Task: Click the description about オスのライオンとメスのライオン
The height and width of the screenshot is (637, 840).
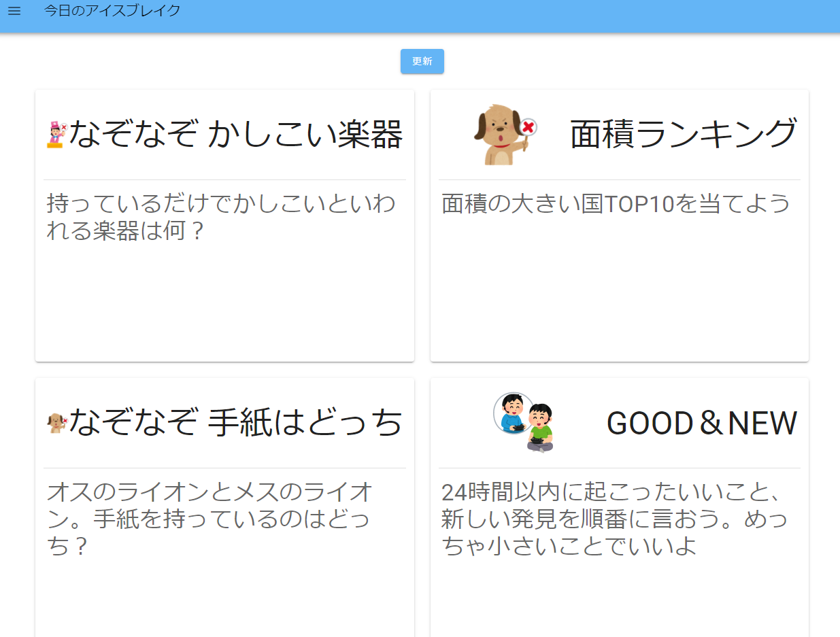Action: [209, 519]
